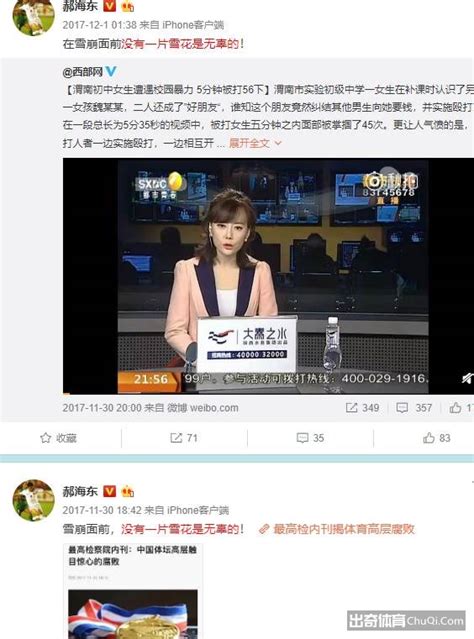Click the favorite star icon (收藏)
474x639 pixels.
[x=46, y=438]
